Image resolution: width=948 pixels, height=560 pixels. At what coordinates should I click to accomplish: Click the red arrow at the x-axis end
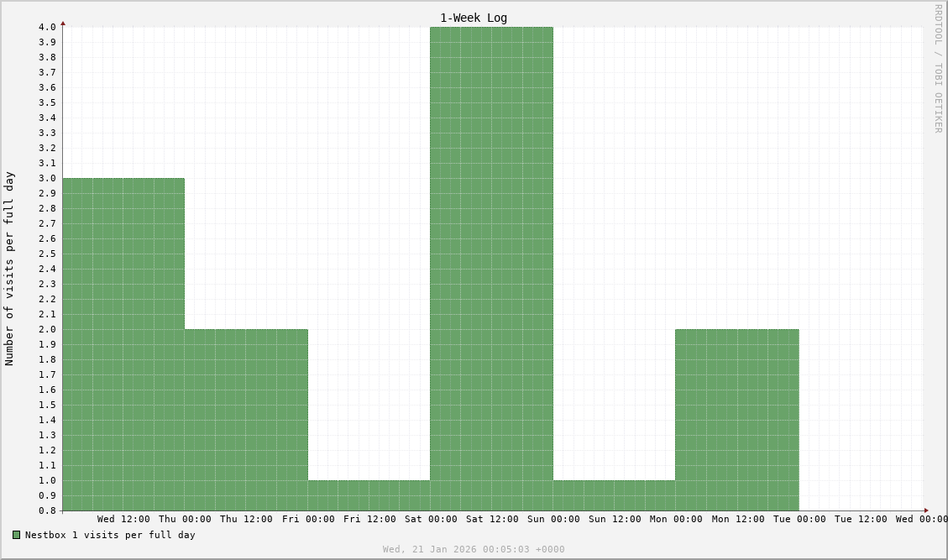926,510
